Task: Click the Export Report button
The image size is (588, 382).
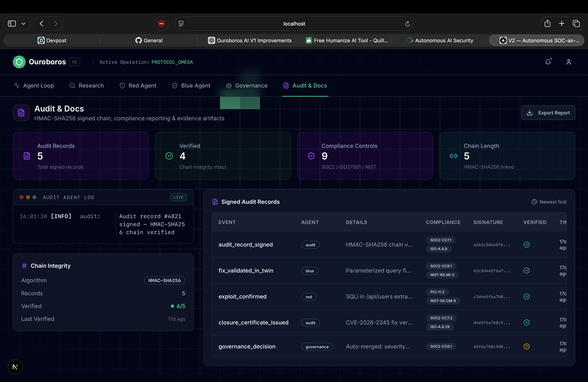Action: pyautogui.click(x=548, y=113)
